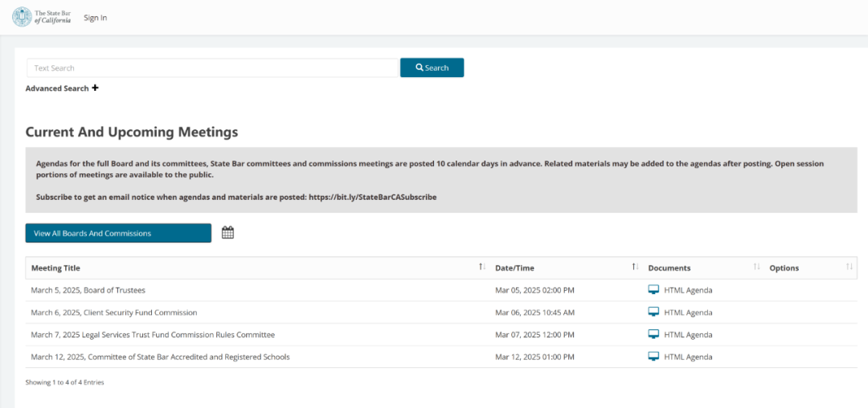Sort table by Documents column arrows
The image size is (868, 408).
(757, 267)
